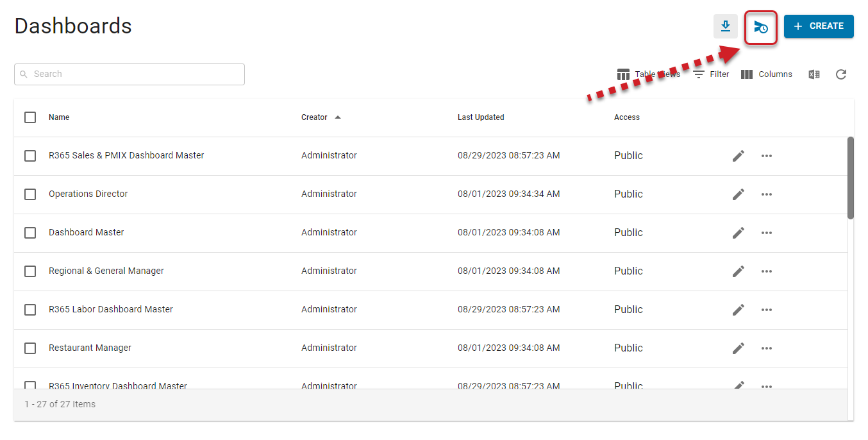Click the download dashboards icon
Screen dimensions: 868x440
(x=726, y=26)
